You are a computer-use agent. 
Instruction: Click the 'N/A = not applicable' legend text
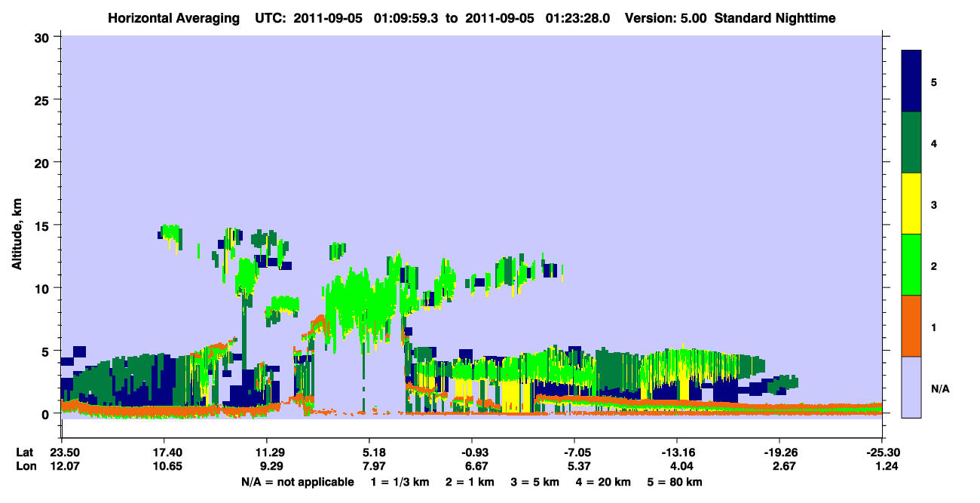click(x=298, y=482)
